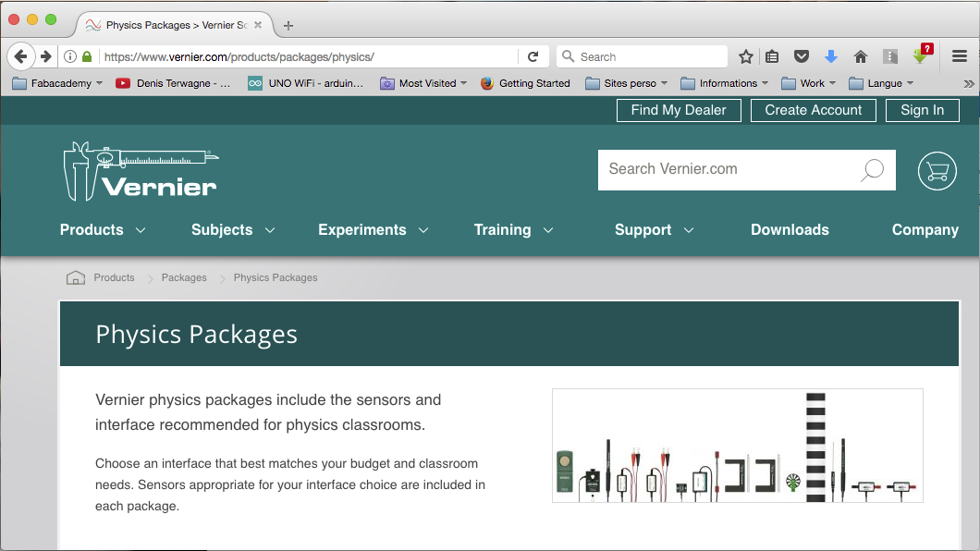980x551 pixels.
Task: Click the Vernier caliper logo
Action: click(141, 171)
